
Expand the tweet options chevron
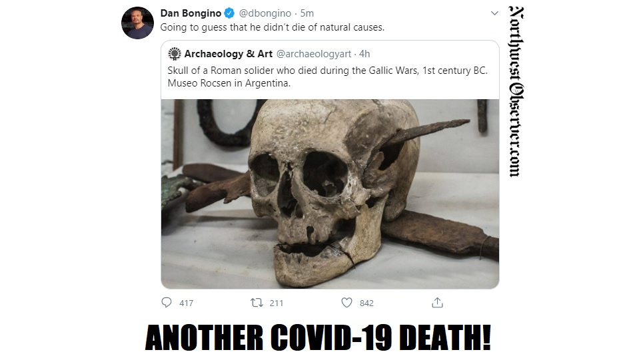tap(494, 13)
